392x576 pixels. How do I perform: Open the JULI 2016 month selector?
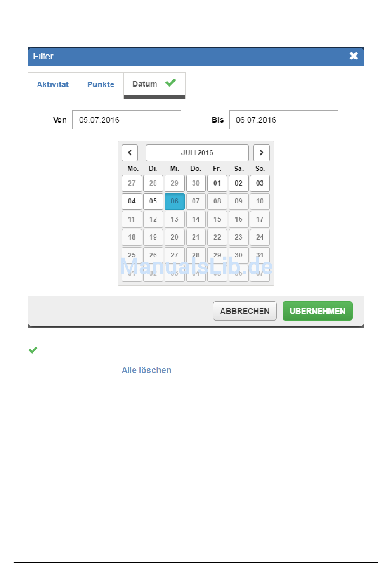[197, 153]
